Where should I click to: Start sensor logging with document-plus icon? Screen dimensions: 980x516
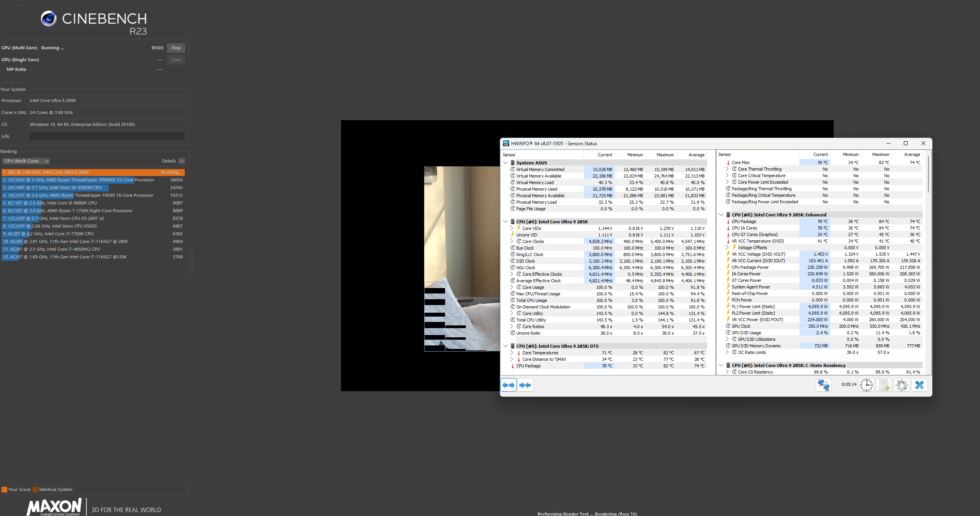[884, 385]
